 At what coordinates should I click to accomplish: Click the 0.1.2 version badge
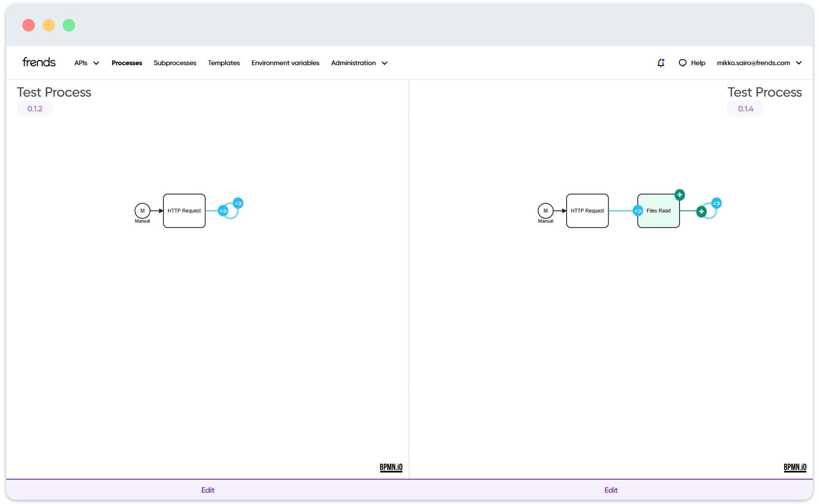click(x=34, y=108)
